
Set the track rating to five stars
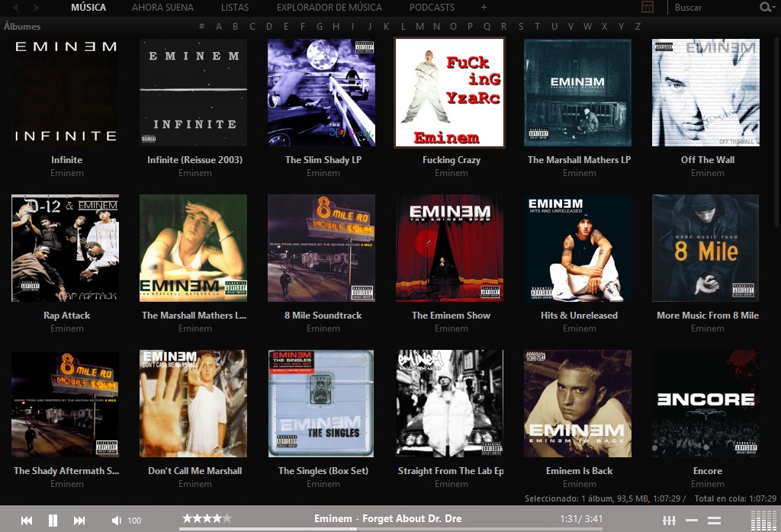click(226, 518)
